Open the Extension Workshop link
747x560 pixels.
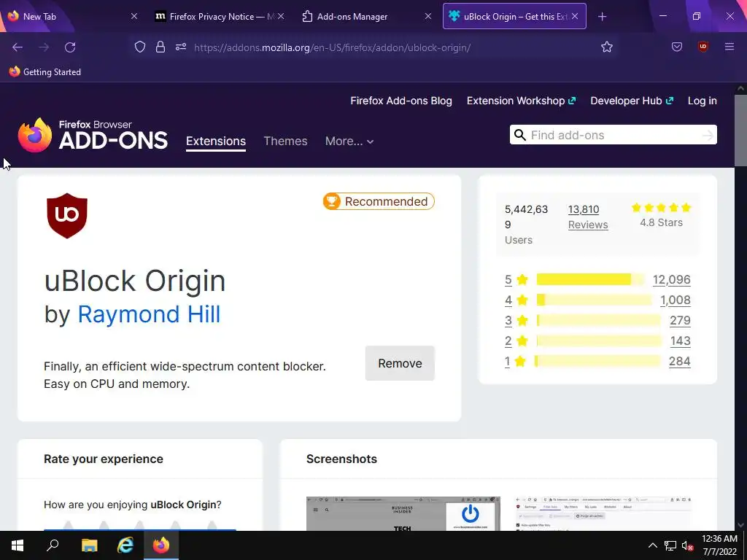521,101
